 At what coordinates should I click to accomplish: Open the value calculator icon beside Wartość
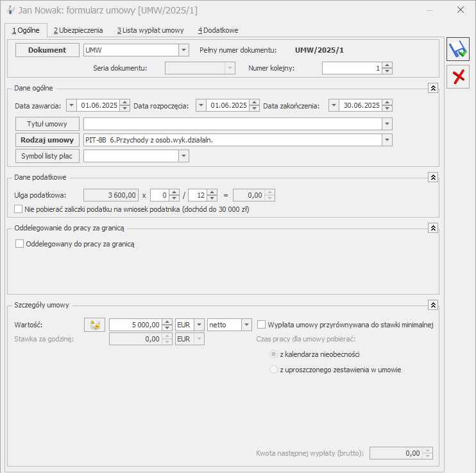tap(95, 325)
